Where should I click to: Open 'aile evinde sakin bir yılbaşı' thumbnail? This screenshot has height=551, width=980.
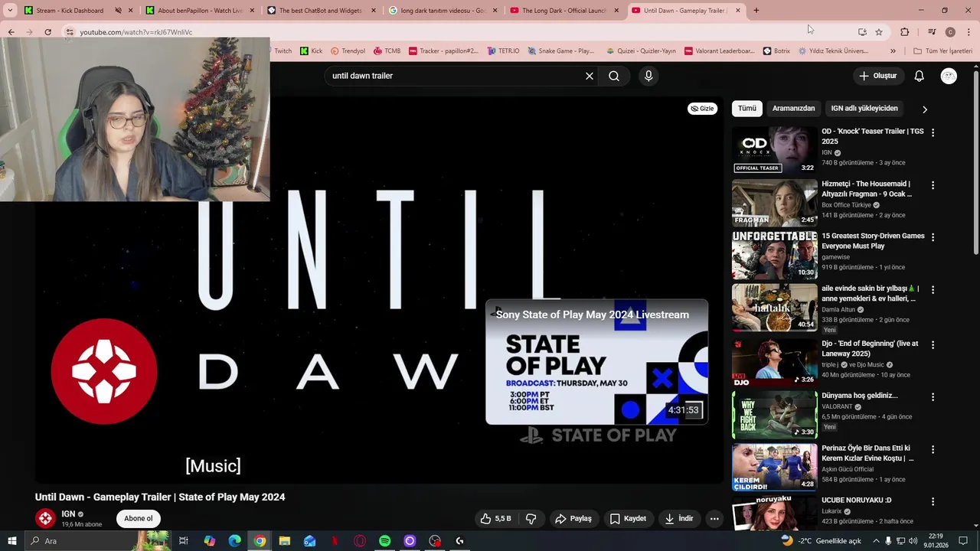(775, 308)
